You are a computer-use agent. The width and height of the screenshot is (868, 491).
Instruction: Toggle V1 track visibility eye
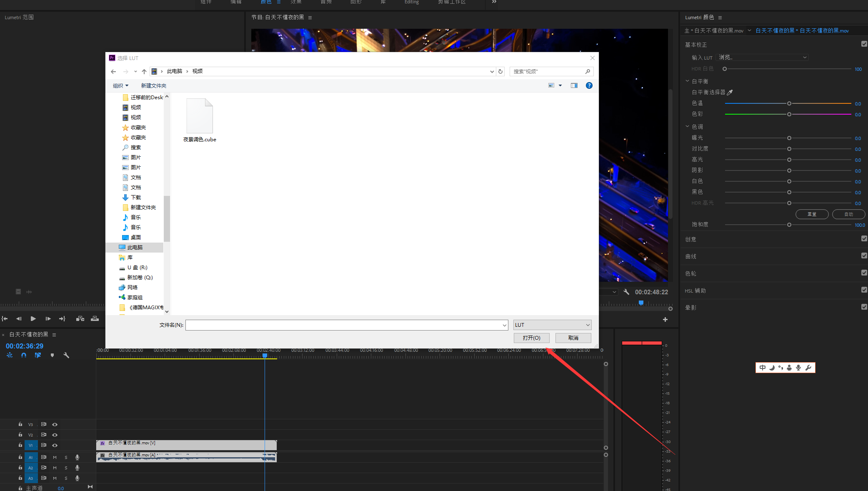55,445
